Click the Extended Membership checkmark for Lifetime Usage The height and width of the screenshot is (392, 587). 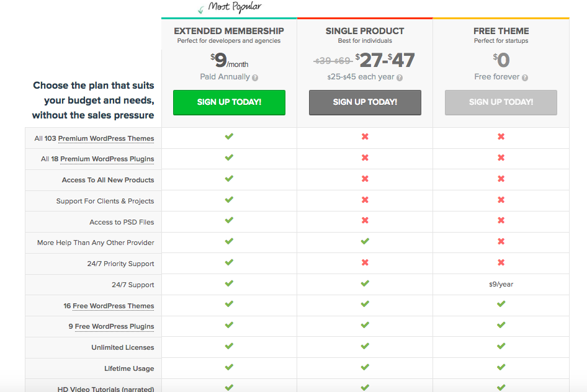pyautogui.click(x=229, y=367)
